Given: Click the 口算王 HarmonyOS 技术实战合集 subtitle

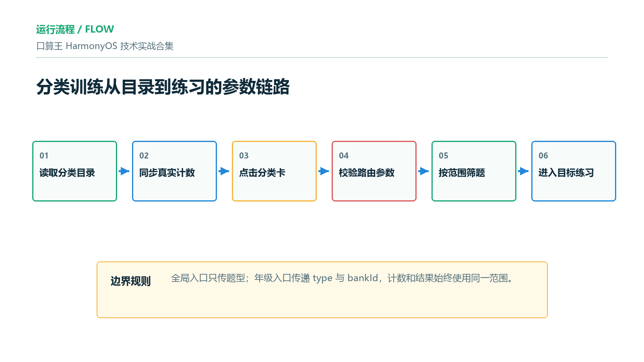Looking at the screenshot, I should point(105,46).
